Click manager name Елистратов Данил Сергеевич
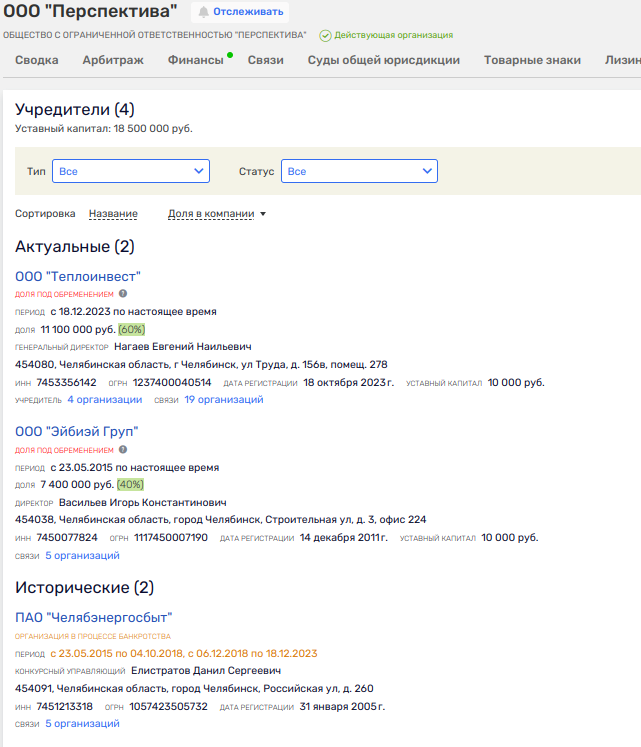This screenshot has width=641, height=747. pos(206,671)
